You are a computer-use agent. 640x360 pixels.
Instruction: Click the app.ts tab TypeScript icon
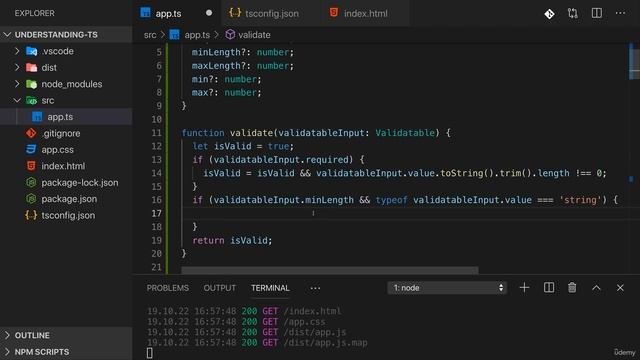click(x=145, y=13)
